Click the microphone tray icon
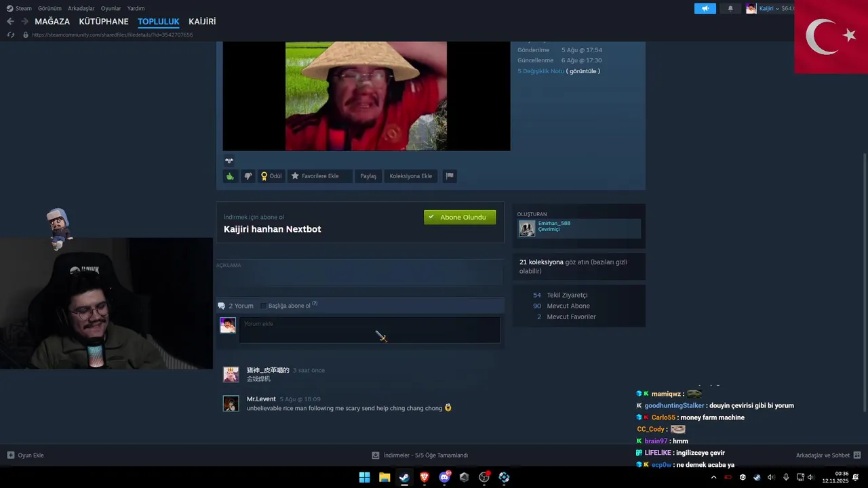 pos(786,477)
